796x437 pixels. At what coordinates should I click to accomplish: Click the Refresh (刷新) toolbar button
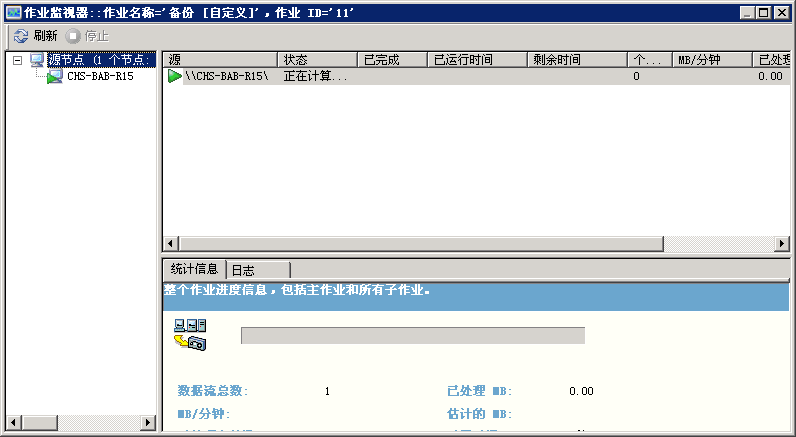36,36
